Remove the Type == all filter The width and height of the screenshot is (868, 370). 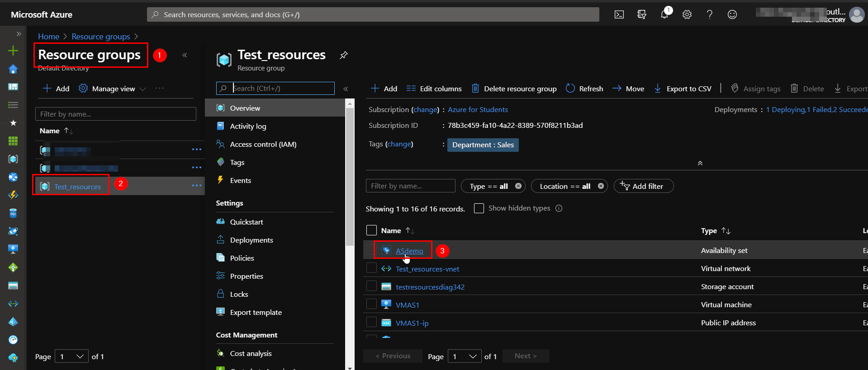click(x=518, y=186)
